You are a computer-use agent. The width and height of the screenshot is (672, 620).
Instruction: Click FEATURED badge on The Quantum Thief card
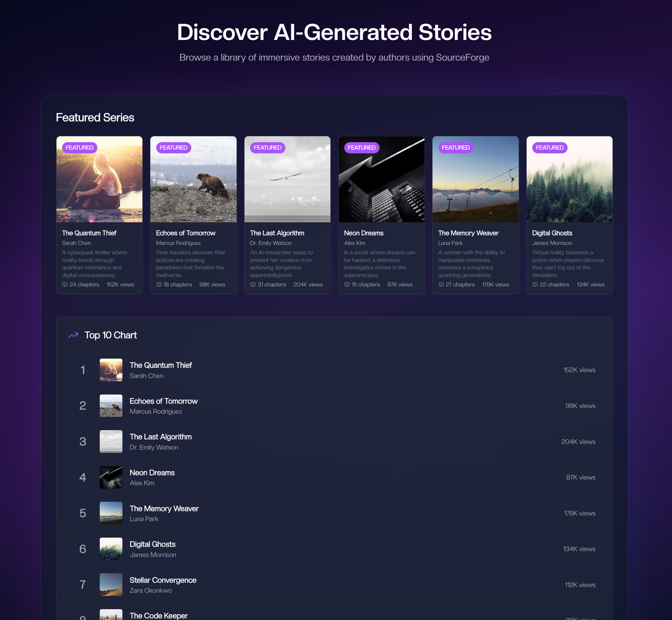[x=80, y=148]
